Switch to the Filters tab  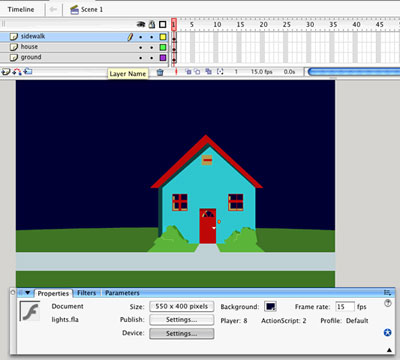[x=86, y=293]
